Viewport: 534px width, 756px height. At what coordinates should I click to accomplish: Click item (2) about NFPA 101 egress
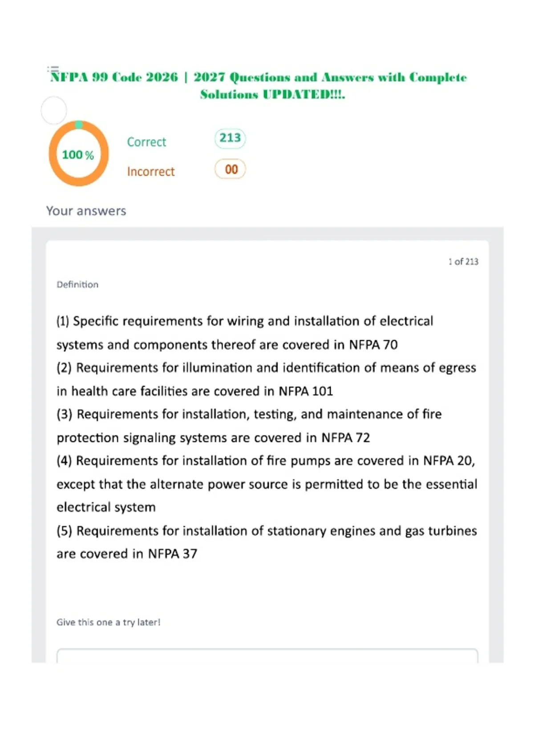pyautogui.click(x=266, y=379)
